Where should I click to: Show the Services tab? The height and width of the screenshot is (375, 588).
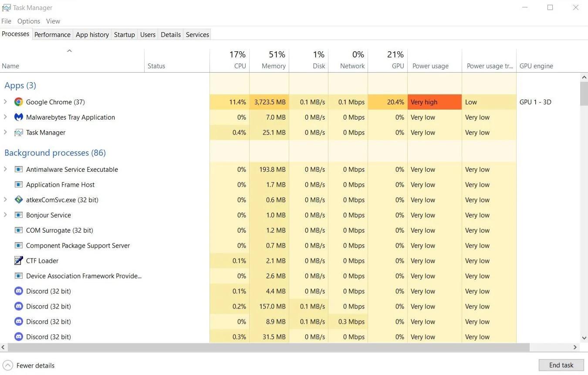click(197, 34)
